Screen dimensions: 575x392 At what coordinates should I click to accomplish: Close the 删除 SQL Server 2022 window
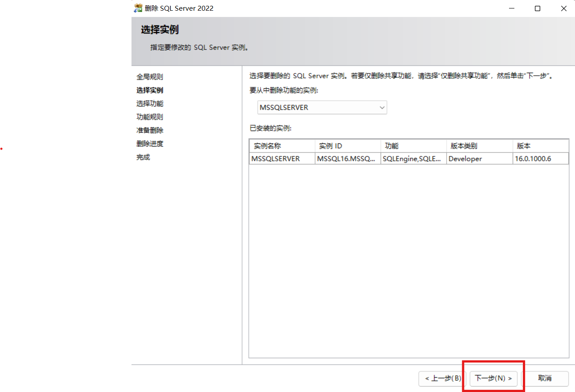tap(563, 8)
